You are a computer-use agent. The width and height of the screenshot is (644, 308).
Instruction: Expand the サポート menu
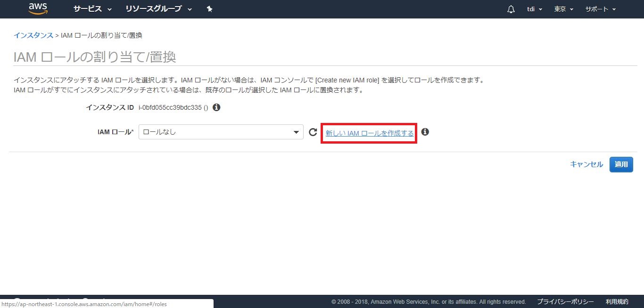click(x=600, y=9)
